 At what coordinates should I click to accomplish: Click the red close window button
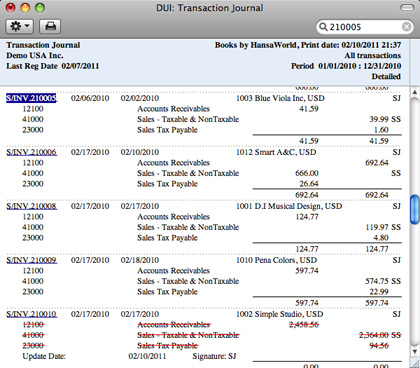point(11,7)
